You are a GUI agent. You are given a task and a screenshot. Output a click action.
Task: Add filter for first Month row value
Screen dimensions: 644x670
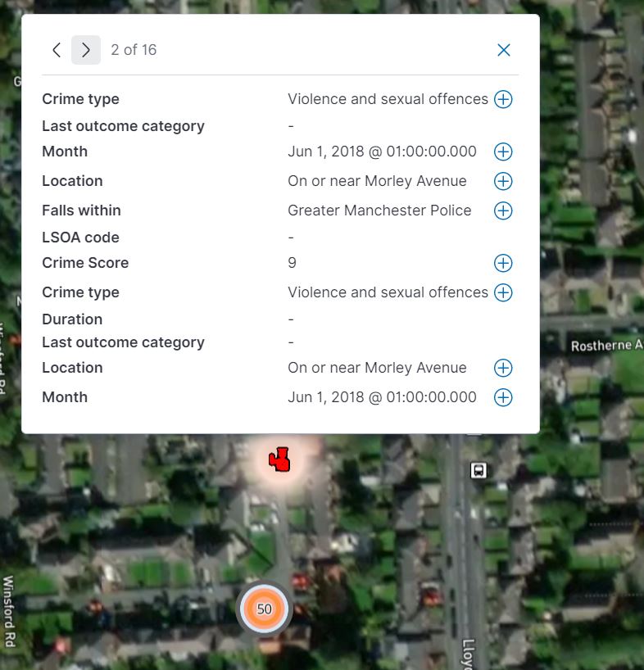503,152
